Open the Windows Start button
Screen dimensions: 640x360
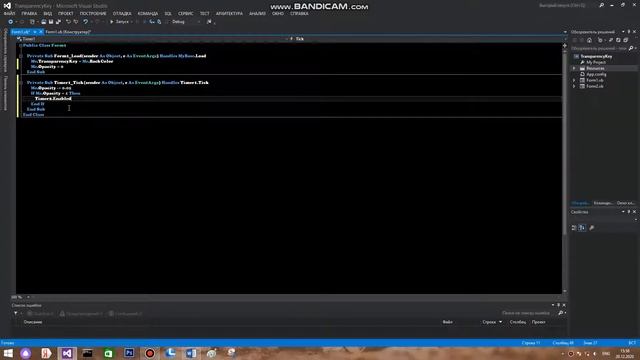tap(8, 353)
